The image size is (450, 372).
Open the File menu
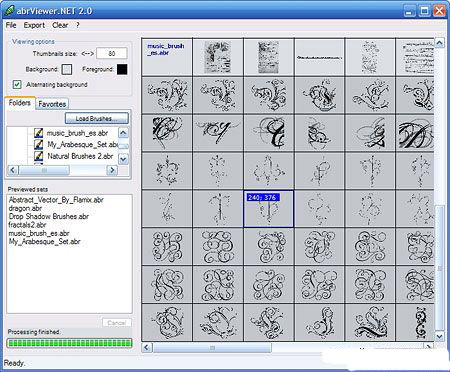point(11,25)
